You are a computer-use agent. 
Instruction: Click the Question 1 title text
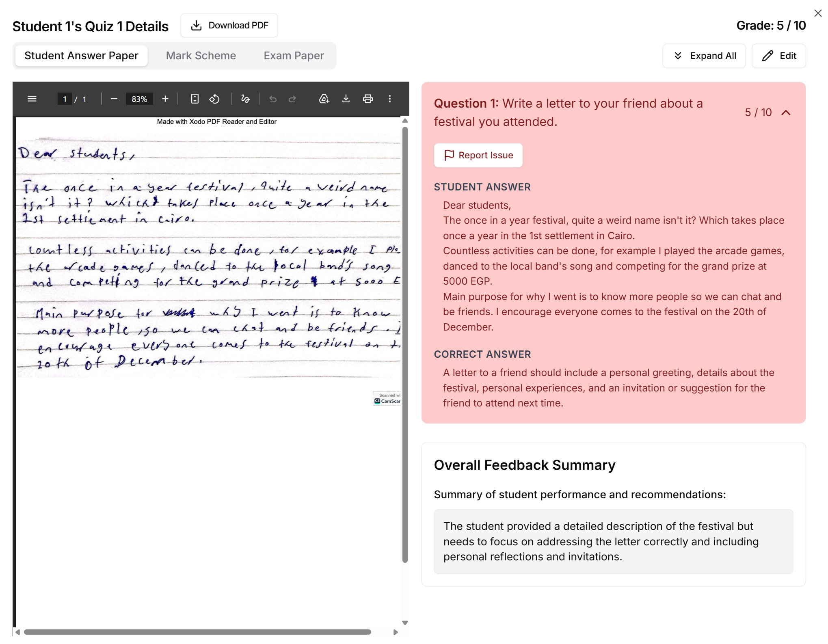click(x=568, y=112)
